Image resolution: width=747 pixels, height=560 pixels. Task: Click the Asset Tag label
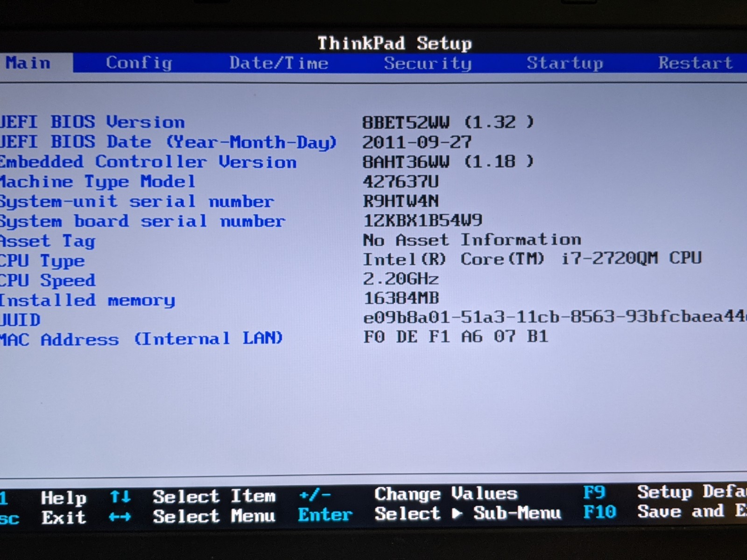[x=47, y=241]
